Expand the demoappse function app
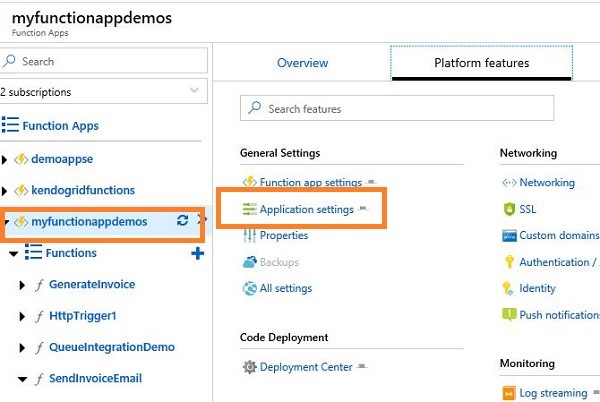This screenshot has width=600, height=402. [x=8, y=158]
